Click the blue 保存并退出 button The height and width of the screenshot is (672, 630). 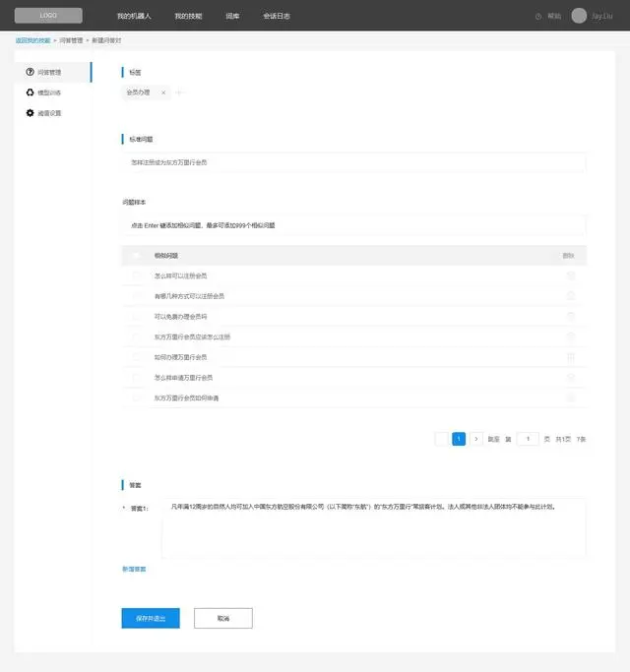coord(151,618)
